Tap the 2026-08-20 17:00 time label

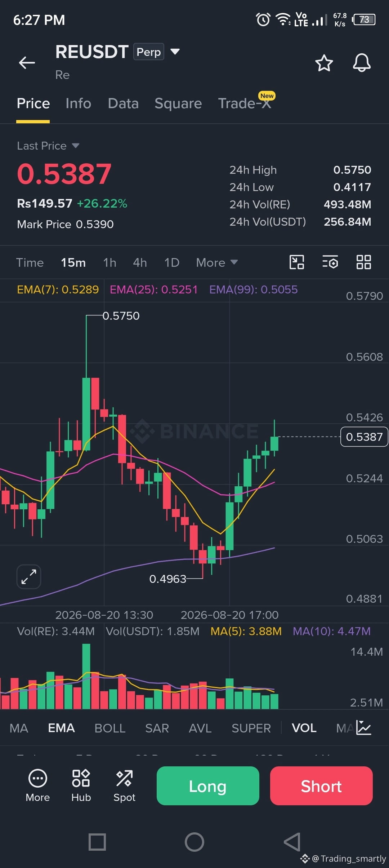(229, 615)
